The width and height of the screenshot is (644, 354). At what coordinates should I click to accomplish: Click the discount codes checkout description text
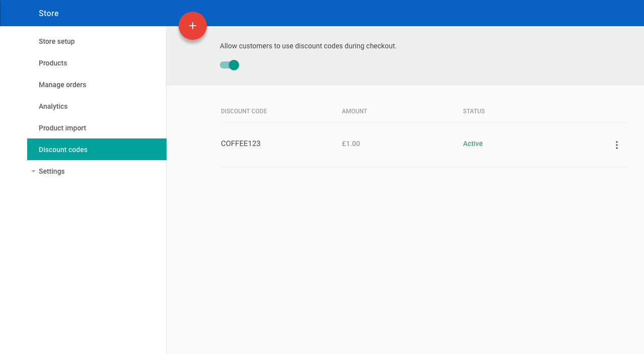308,46
